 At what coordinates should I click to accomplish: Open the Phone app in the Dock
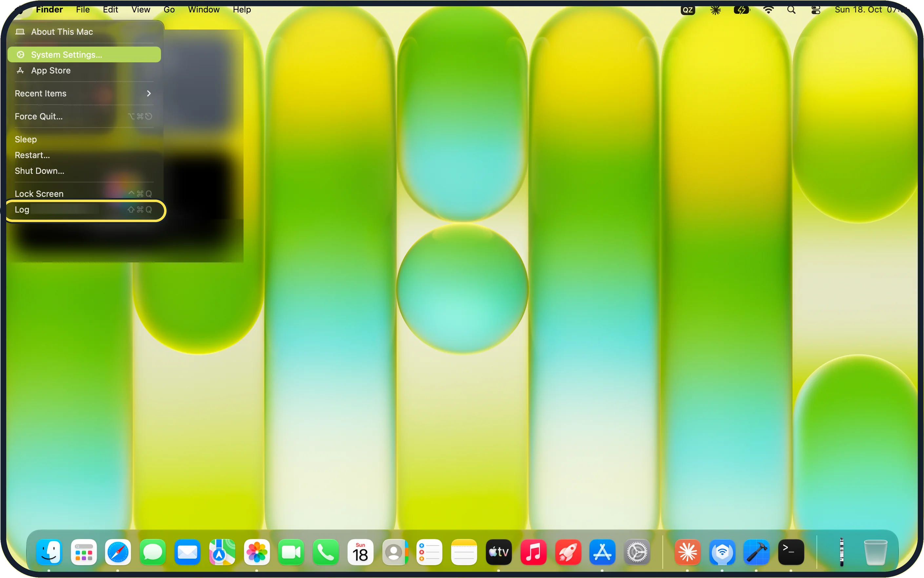(x=326, y=552)
